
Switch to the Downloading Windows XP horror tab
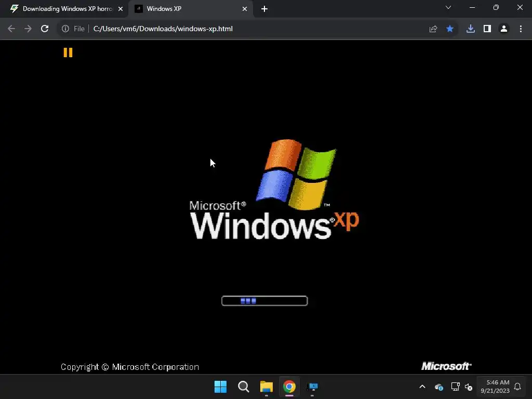(63, 9)
